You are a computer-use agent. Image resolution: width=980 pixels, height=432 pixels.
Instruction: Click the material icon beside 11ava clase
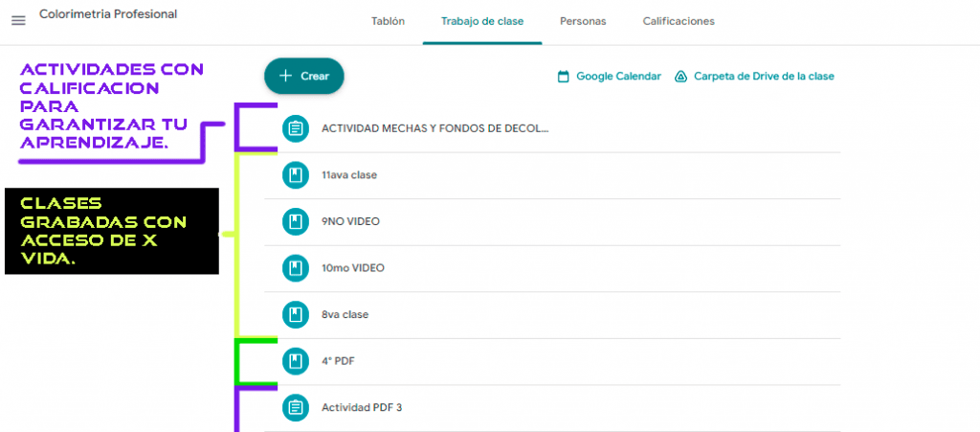[x=296, y=175]
